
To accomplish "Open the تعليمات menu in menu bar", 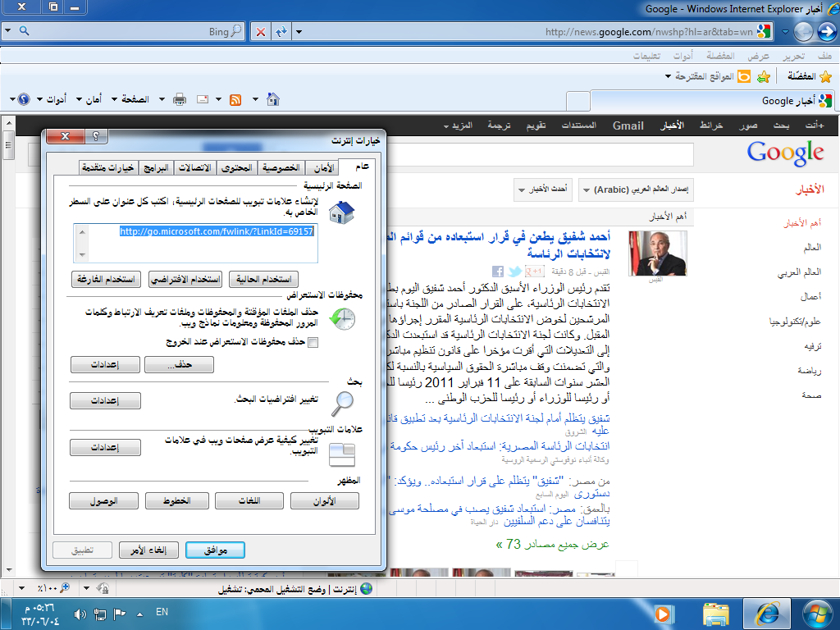I will (x=647, y=56).
